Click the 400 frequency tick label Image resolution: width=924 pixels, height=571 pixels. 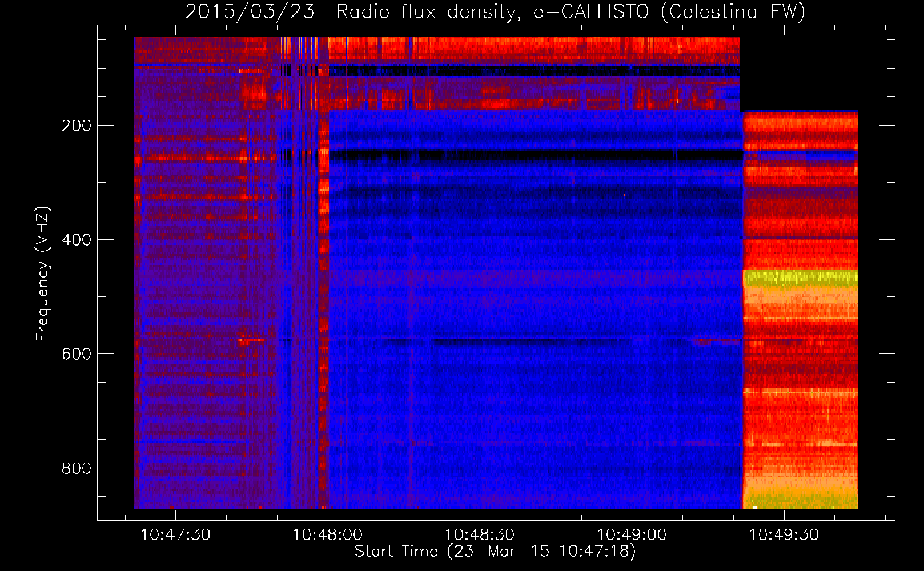(77, 240)
